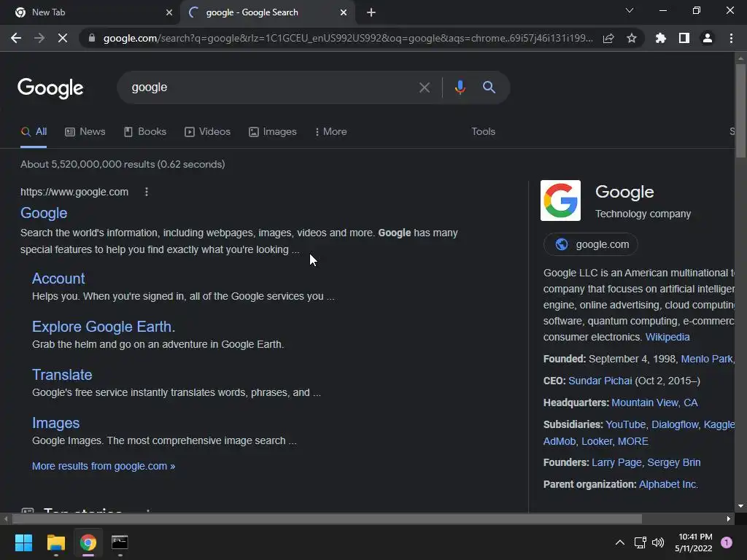Go back to the previous page
Viewport: 747px width, 560px height.
16,38
